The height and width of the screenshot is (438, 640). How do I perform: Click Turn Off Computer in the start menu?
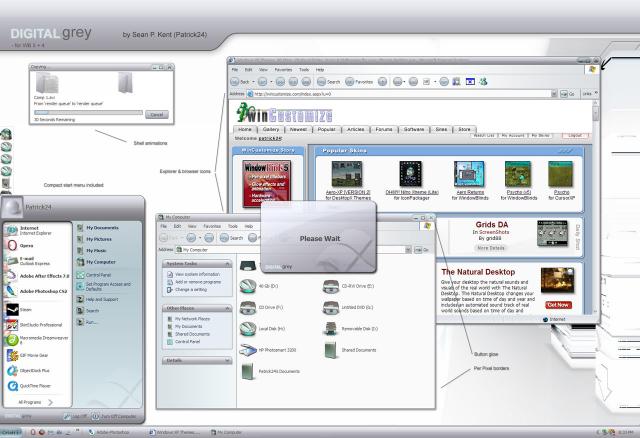(x=114, y=417)
